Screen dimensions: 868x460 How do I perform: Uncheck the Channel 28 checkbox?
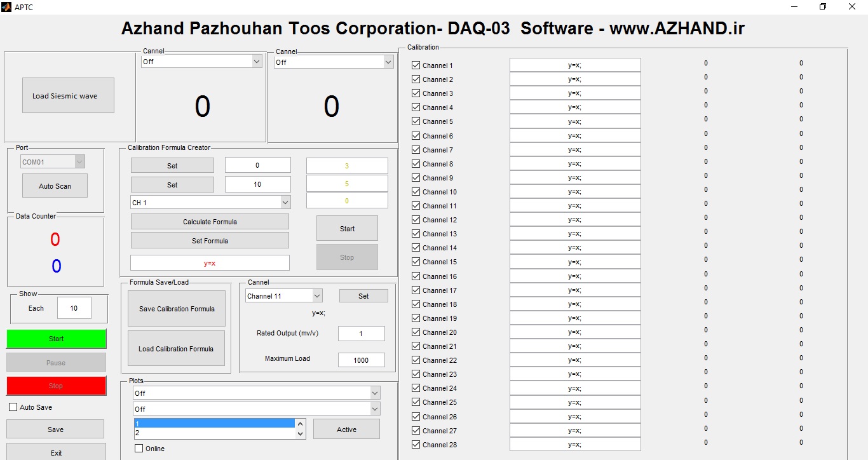click(416, 444)
